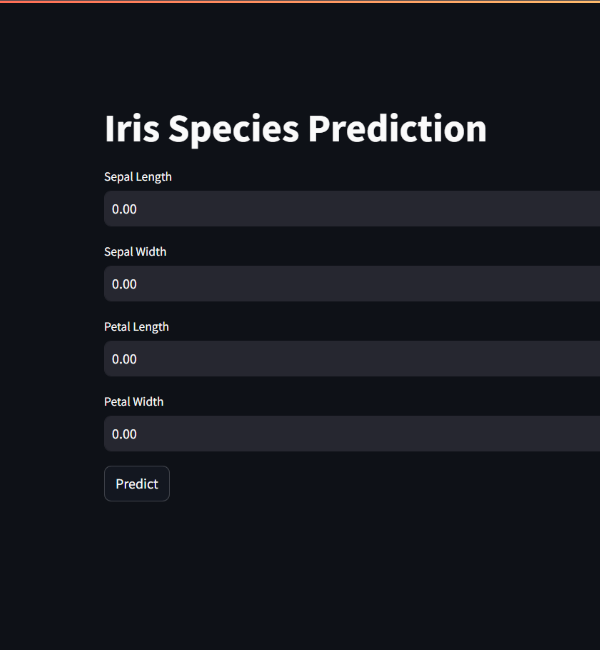
Task: Select the Sepal Width input box
Action: (352, 284)
